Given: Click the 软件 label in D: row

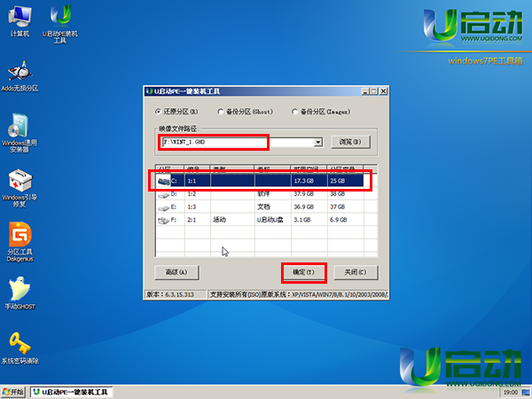Looking at the screenshot, I should click(263, 194).
